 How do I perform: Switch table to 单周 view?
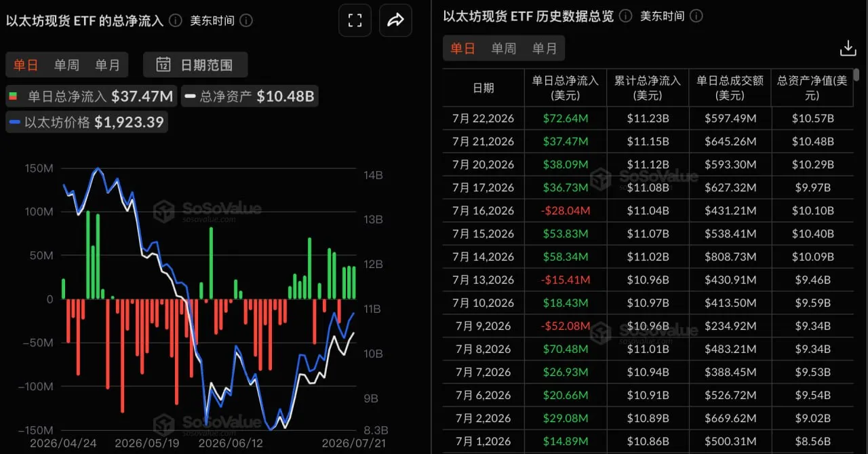coord(504,49)
